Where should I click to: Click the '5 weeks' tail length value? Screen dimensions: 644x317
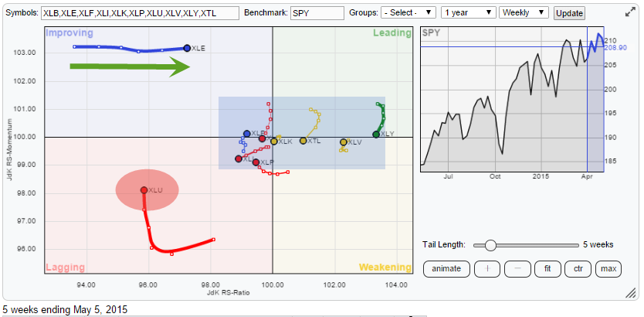coord(598,245)
